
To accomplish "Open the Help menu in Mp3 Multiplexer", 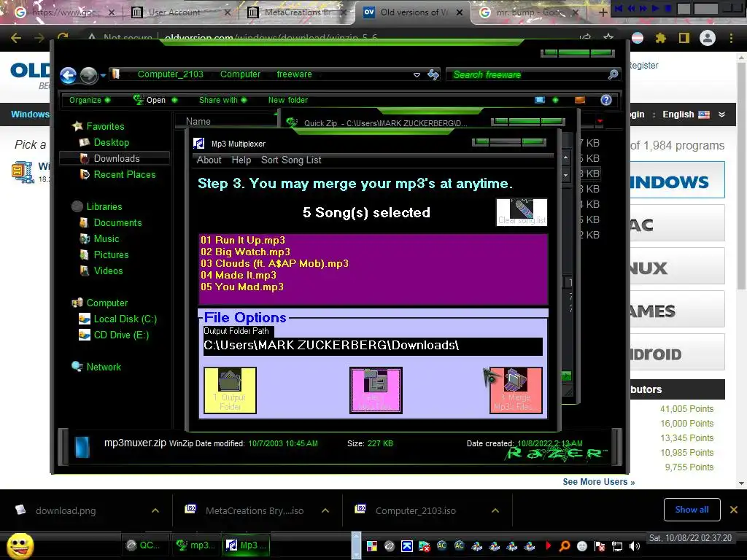I will coord(241,160).
